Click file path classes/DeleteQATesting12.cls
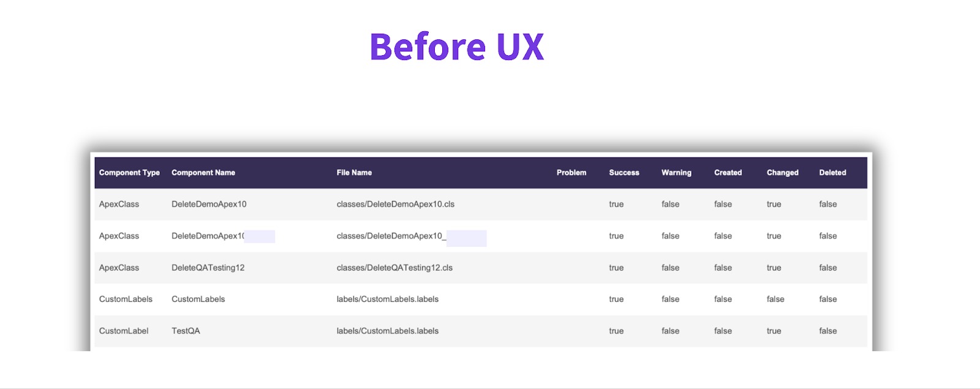 tap(394, 268)
